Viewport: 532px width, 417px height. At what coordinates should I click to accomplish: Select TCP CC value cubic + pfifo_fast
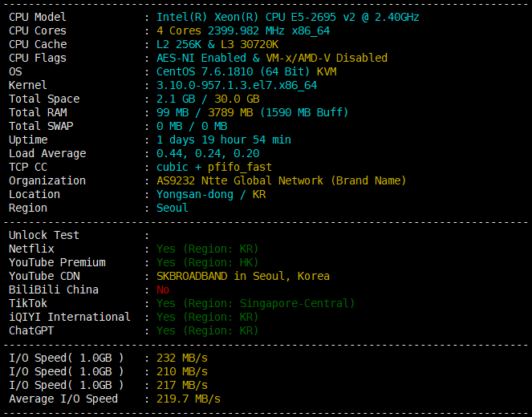tap(214, 167)
